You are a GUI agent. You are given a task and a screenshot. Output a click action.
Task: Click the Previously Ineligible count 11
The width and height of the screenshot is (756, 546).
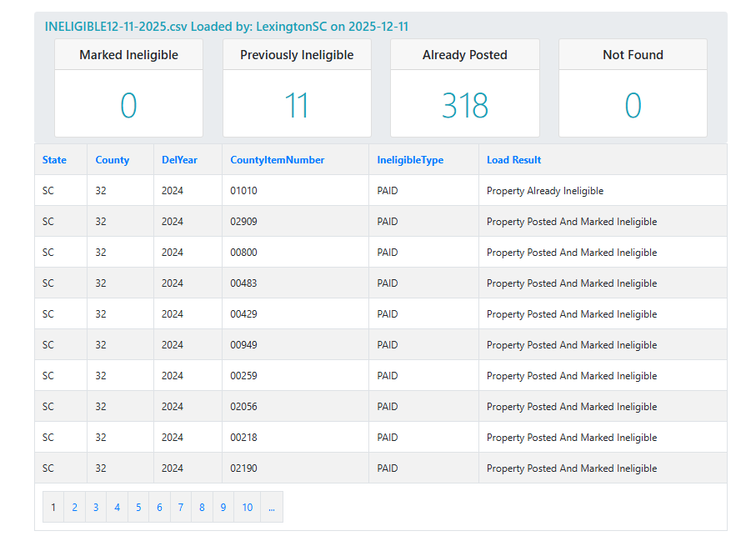click(x=297, y=105)
